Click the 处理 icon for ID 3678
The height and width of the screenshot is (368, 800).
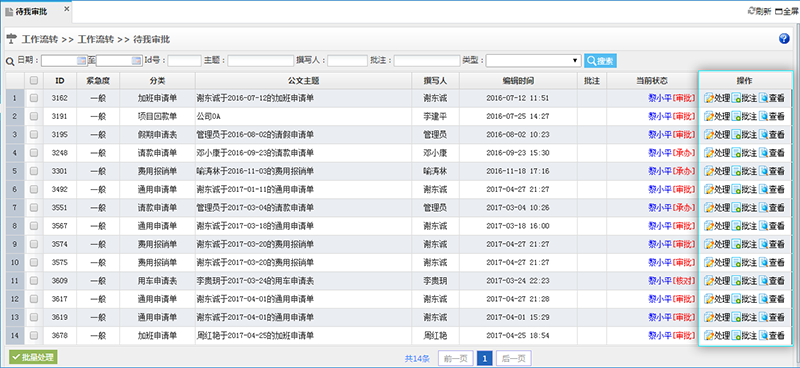tap(709, 336)
